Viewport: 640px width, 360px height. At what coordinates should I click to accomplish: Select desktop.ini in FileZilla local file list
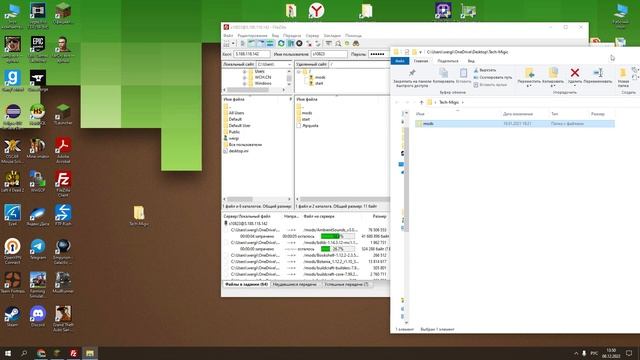tap(238, 151)
